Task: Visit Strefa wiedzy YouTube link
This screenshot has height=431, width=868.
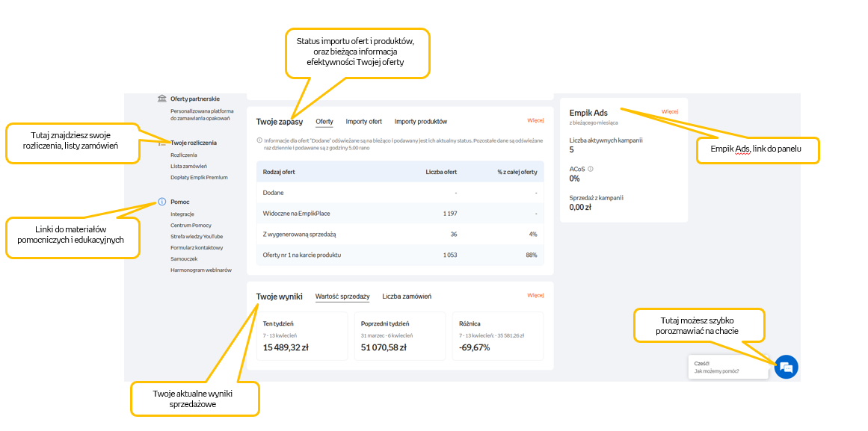Action: click(x=197, y=236)
